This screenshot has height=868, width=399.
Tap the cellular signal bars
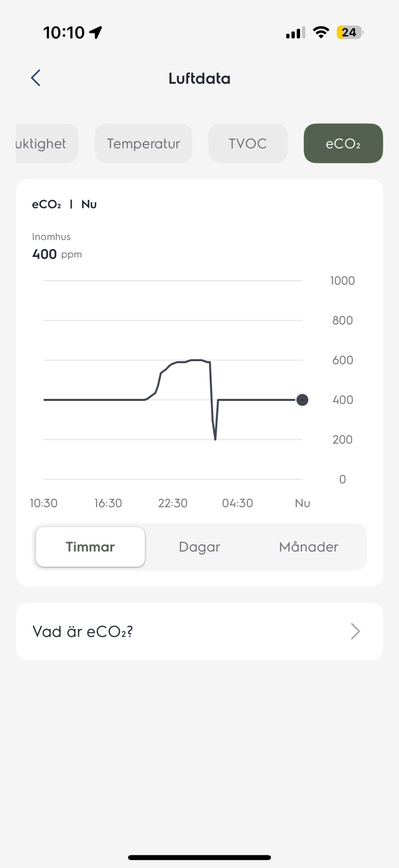295,33
